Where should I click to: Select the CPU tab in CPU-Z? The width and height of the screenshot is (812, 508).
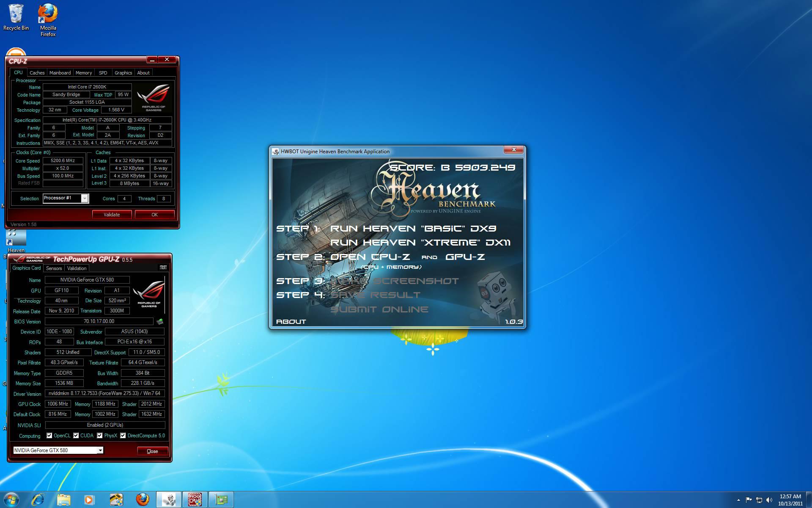click(18, 72)
